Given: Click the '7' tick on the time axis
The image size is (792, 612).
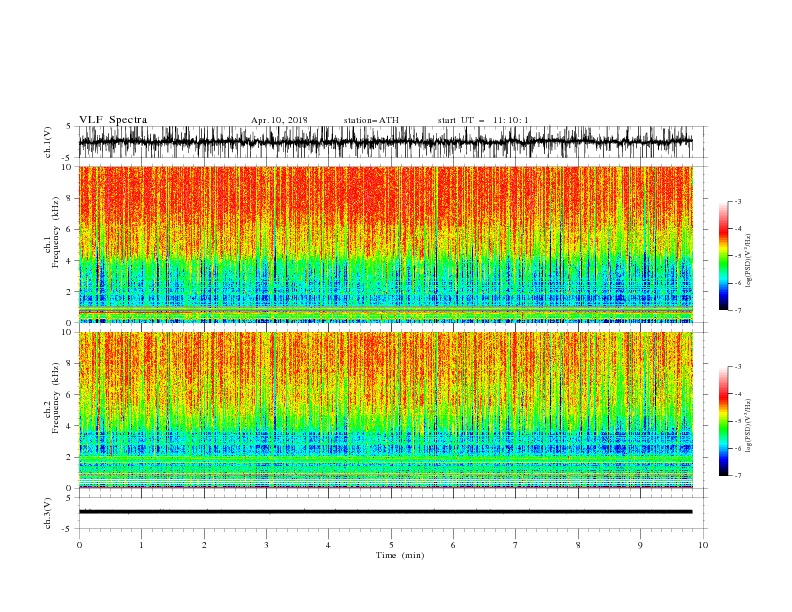Looking at the screenshot, I should 516,545.
